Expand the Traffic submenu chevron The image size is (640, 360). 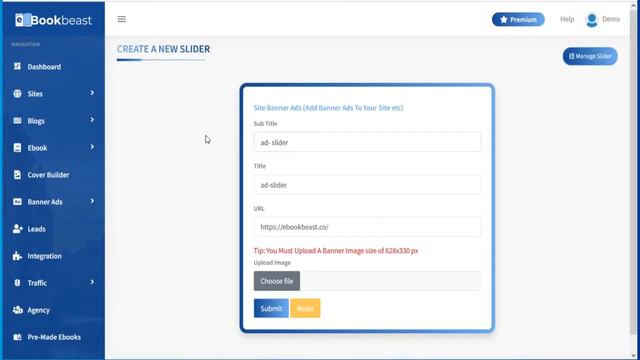click(x=92, y=282)
